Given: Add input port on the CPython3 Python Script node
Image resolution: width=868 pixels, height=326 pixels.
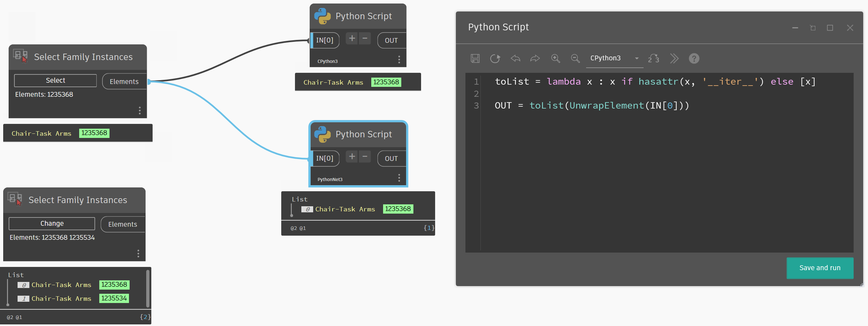Looking at the screenshot, I should [x=352, y=38].
